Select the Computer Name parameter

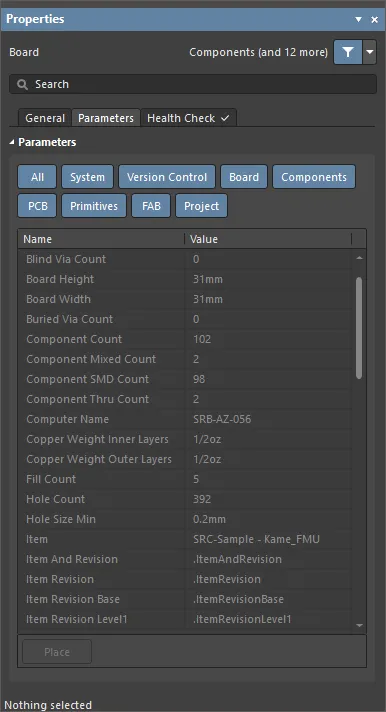click(x=185, y=419)
